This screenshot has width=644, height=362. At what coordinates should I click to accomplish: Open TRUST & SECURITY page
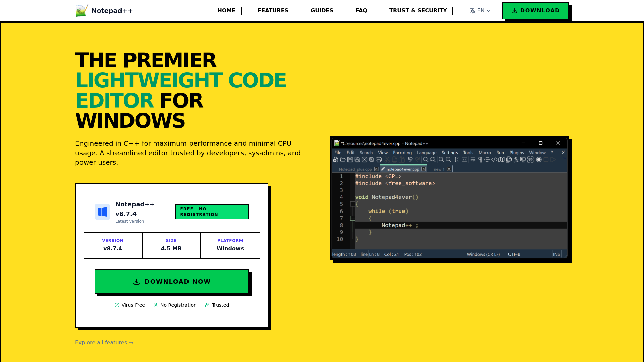[x=418, y=11]
